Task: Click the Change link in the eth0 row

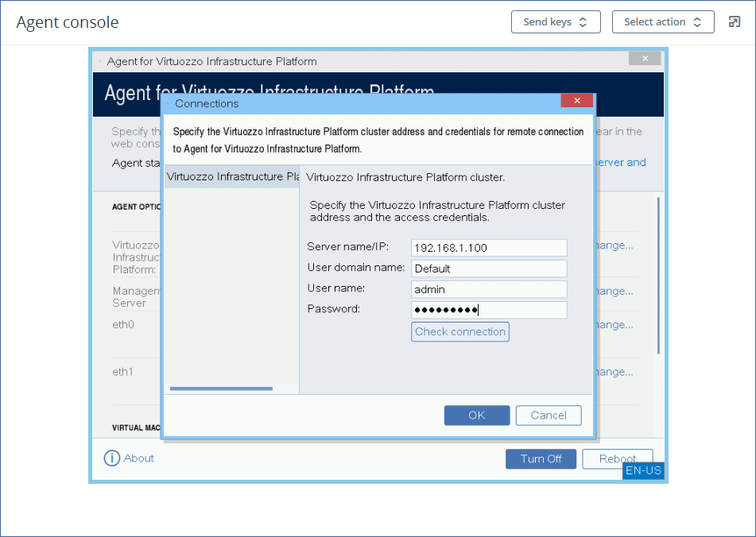Action: pyautogui.click(x=615, y=325)
